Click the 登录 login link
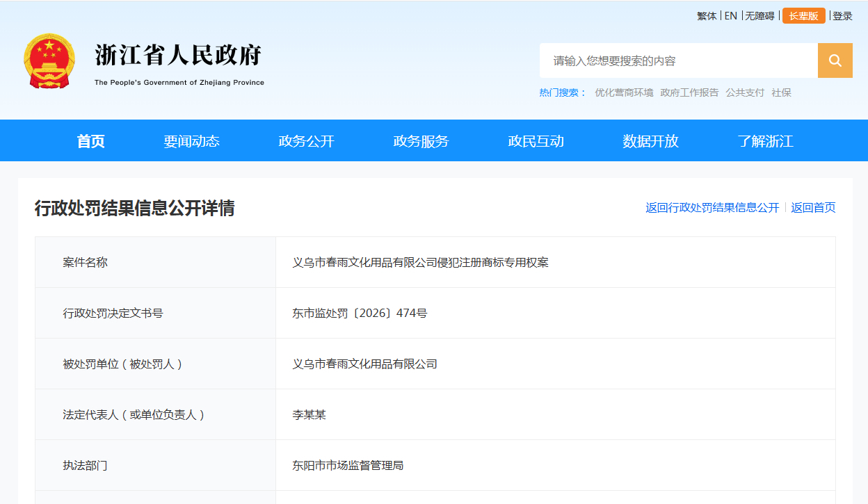This screenshot has height=504, width=868. [x=842, y=16]
